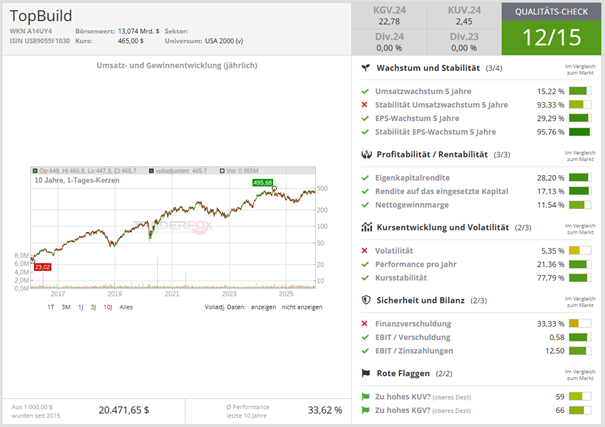
Task: Click green checkmark next to EBIT / Verschuldung
Action: coord(365,337)
